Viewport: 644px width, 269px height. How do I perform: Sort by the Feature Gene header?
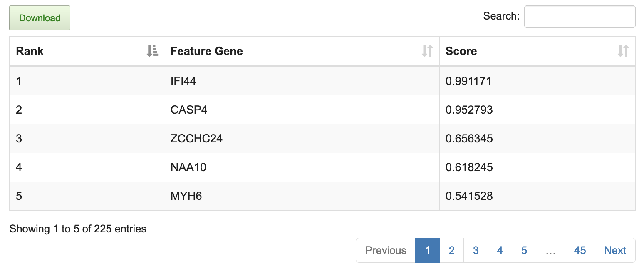[207, 51]
